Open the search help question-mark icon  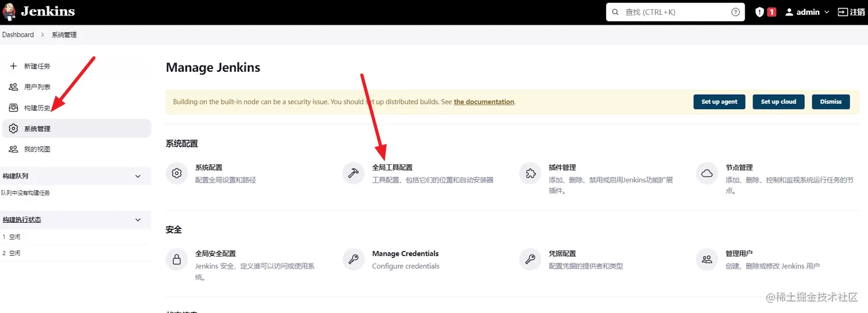click(x=735, y=12)
